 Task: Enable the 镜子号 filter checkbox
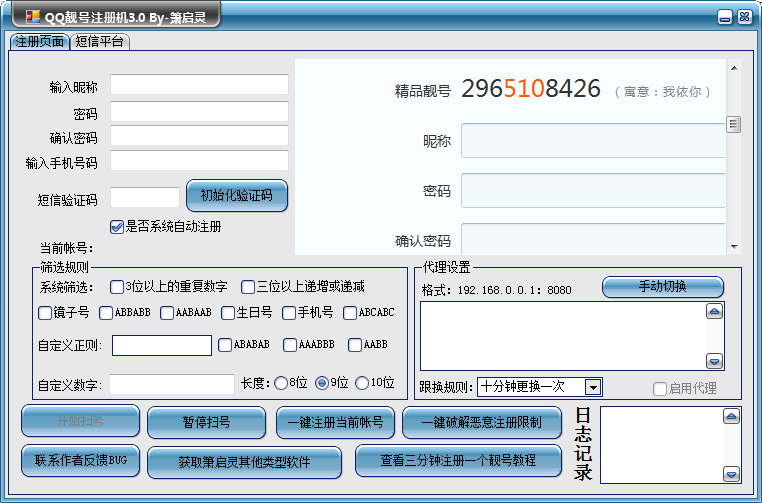click(x=45, y=313)
